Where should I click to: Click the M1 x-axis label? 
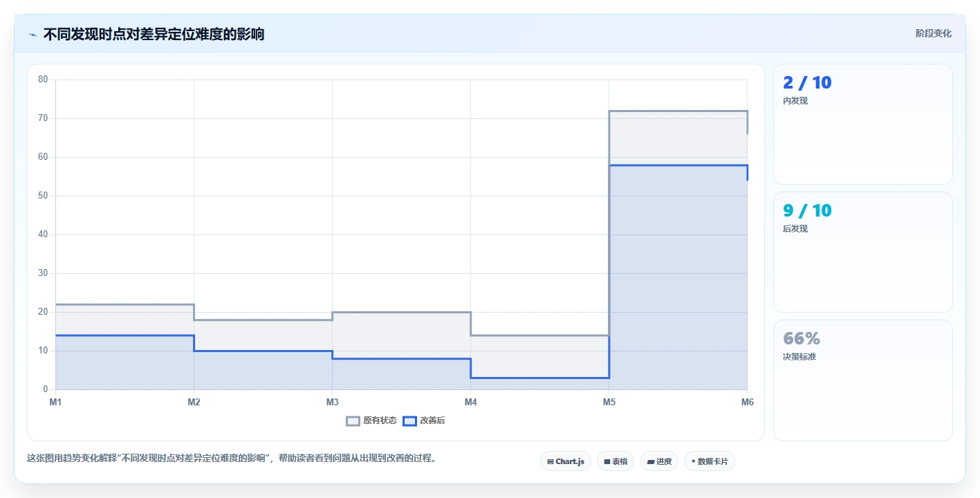[x=55, y=402]
